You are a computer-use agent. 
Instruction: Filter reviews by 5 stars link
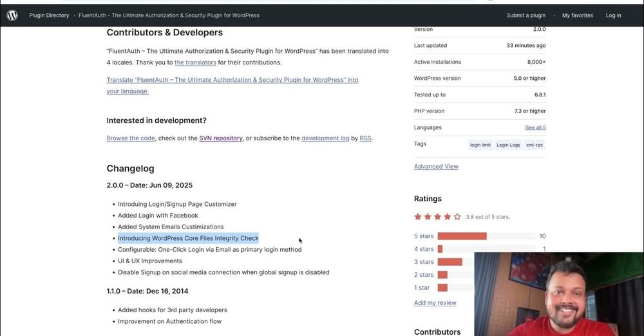[x=424, y=236]
